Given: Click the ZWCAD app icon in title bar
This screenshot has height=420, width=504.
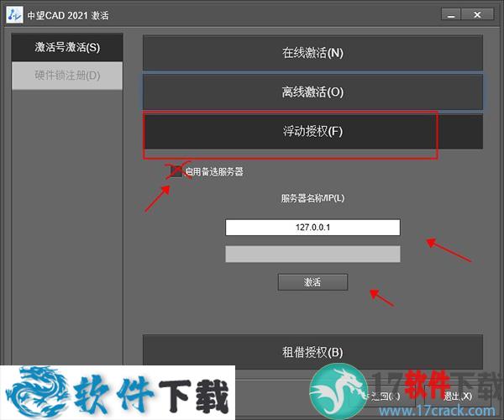Looking at the screenshot, I should pyautogui.click(x=14, y=15).
